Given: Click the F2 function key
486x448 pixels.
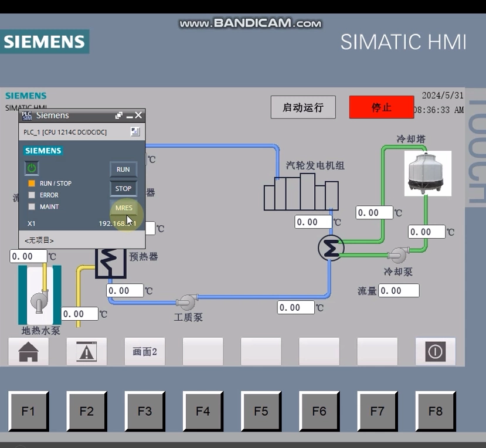Looking at the screenshot, I should coord(87,411).
